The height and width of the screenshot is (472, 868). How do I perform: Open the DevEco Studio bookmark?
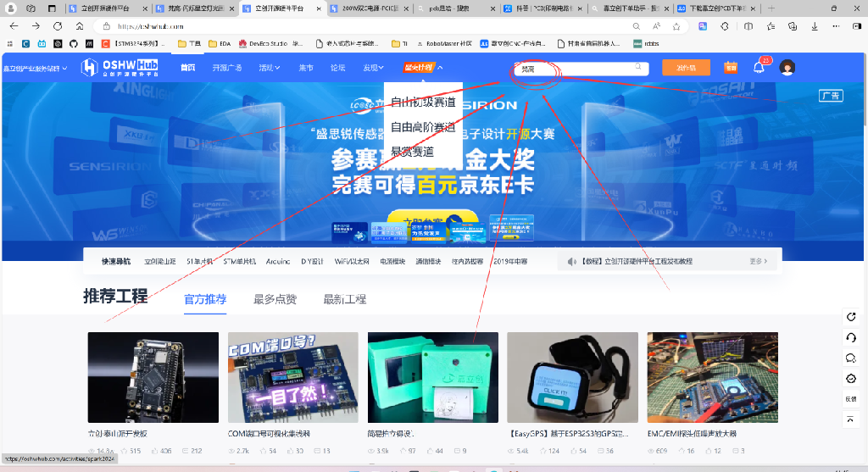(271, 43)
